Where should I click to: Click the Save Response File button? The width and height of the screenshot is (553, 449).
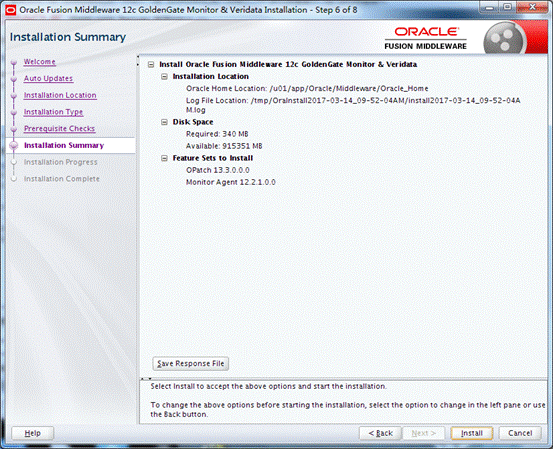click(x=190, y=364)
